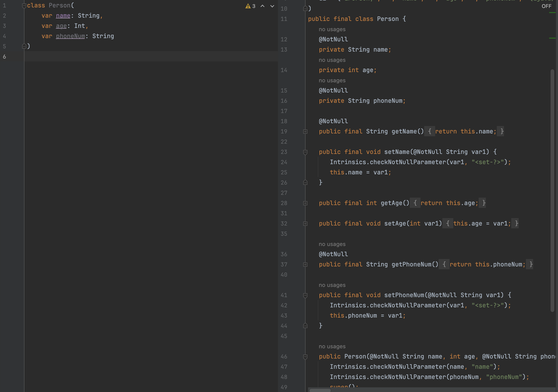Click fold end marker at line 26

click(x=305, y=183)
